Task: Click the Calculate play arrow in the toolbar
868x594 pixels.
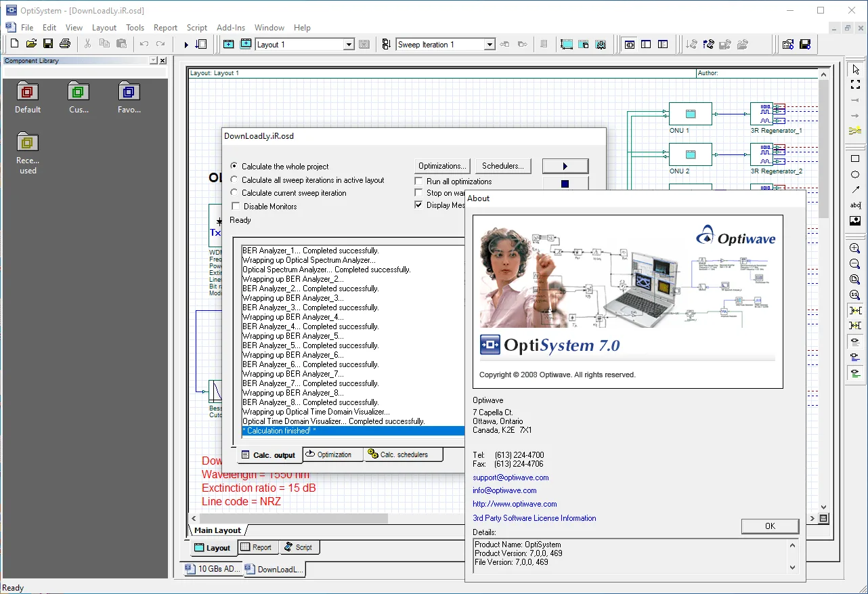Action: (x=186, y=45)
